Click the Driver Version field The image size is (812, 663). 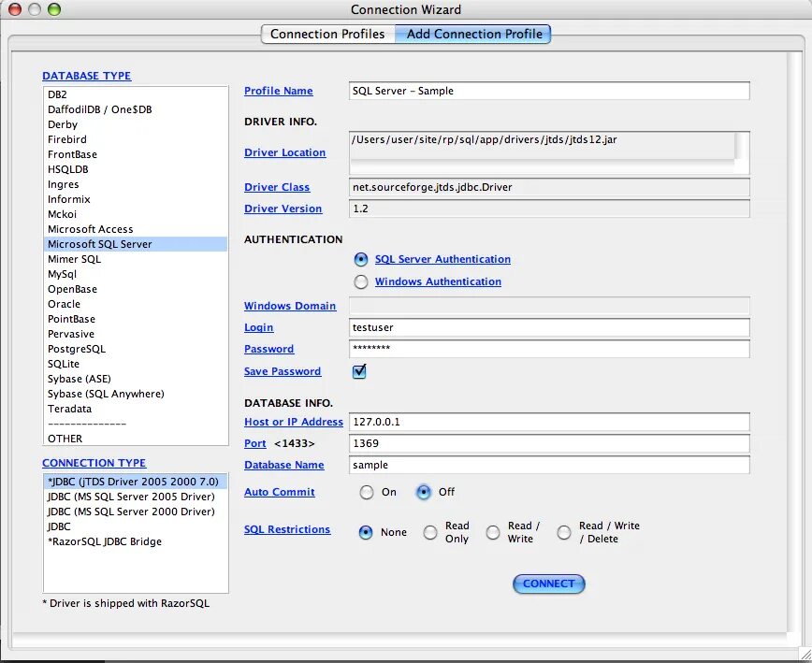(549, 209)
